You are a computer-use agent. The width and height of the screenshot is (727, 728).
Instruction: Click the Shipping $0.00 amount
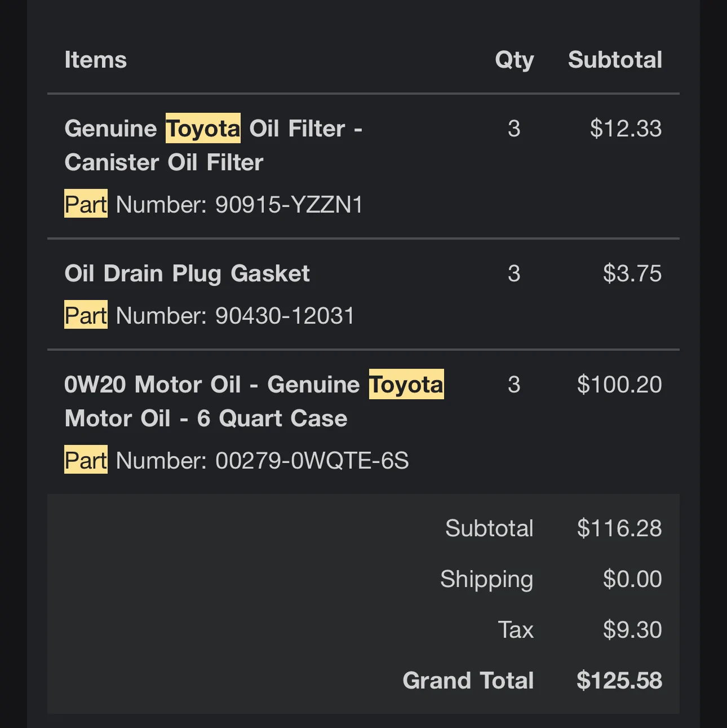click(x=632, y=579)
